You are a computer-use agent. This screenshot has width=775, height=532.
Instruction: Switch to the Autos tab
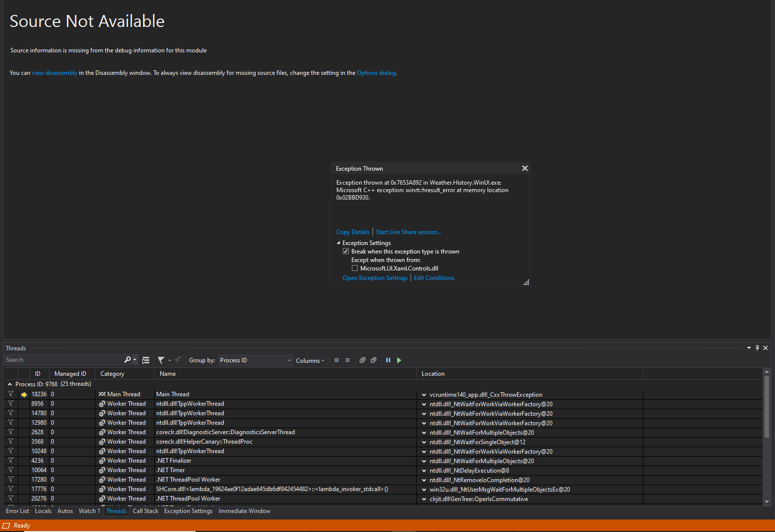pyautogui.click(x=65, y=511)
